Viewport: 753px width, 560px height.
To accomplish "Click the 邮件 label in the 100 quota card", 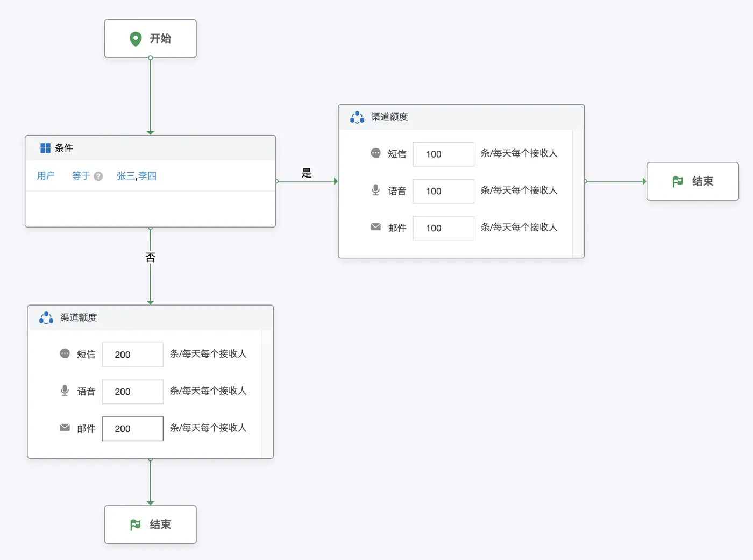I will click(397, 229).
